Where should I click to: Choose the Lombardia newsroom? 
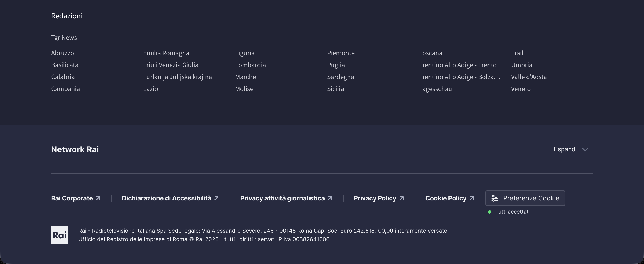coord(250,65)
